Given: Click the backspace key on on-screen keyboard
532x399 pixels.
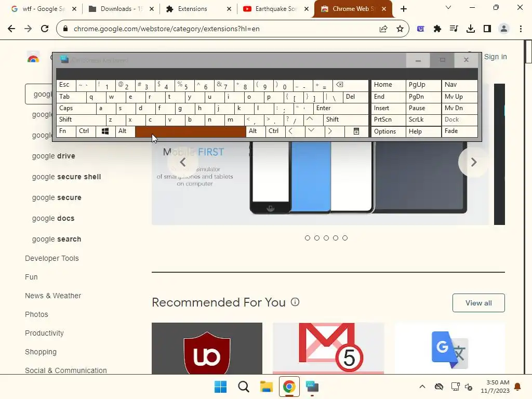Looking at the screenshot, I should (x=351, y=85).
